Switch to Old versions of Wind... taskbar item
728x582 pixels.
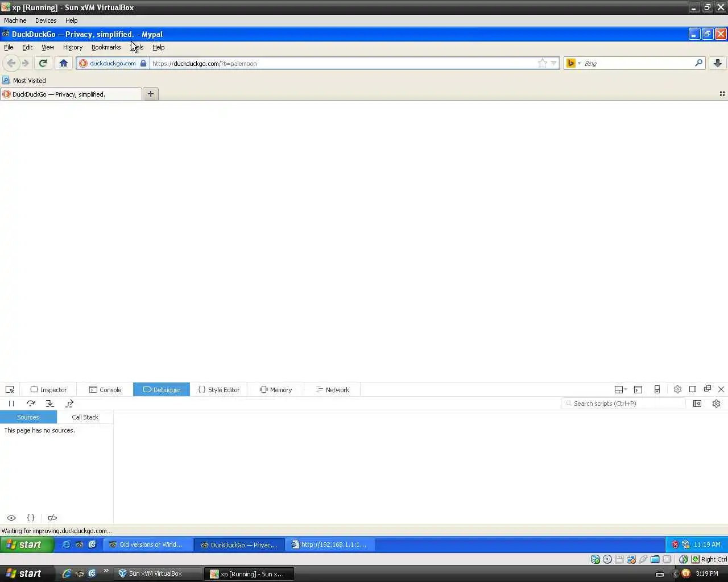[148, 544]
